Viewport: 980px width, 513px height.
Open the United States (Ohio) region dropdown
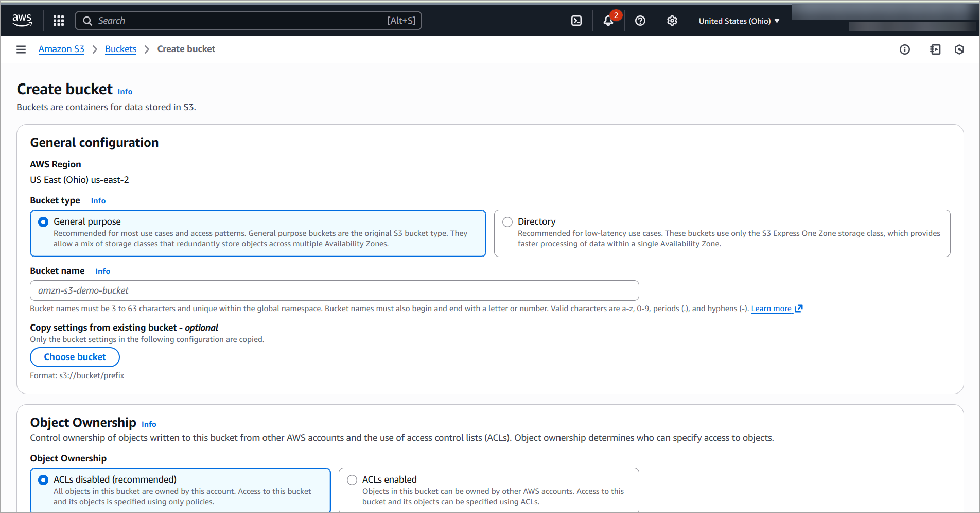click(x=739, y=21)
